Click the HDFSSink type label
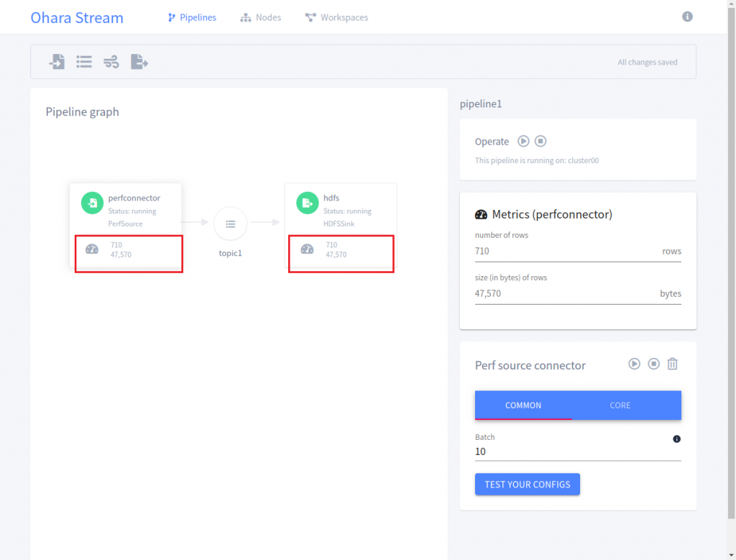This screenshot has height=560, width=736. click(x=339, y=224)
